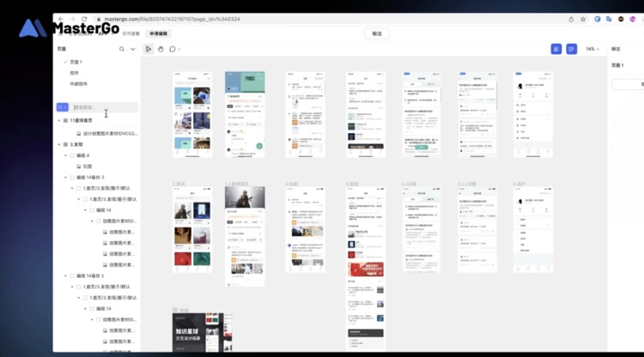Select the Move (arrow) tool
Screen dimensions: 644x357
[x=149, y=49]
